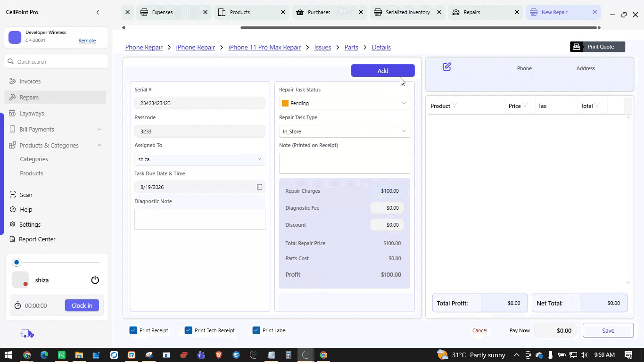This screenshot has height=362, width=644.
Task: Click the Clock in button
Action: (x=82, y=305)
